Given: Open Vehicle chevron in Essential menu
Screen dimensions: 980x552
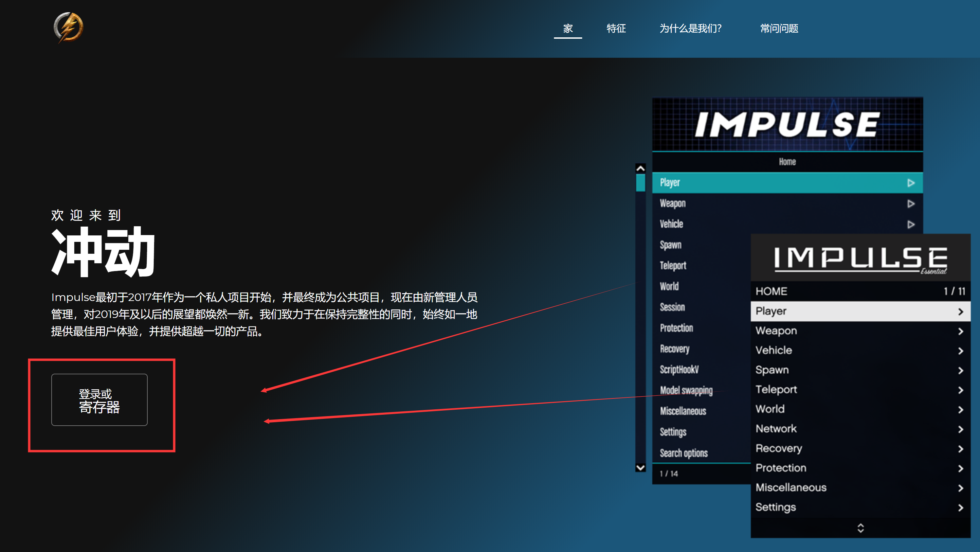Looking at the screenshot, I should (x=961, y=351).
